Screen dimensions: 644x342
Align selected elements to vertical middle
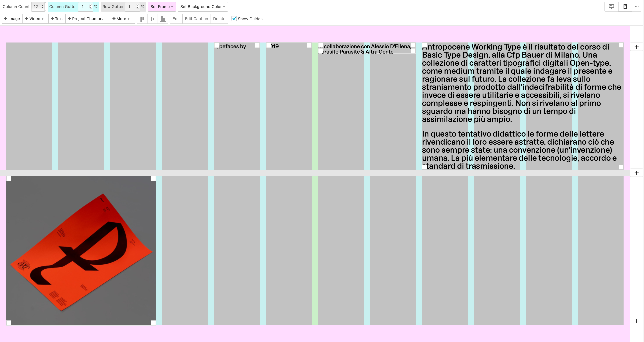pos(153,19)
